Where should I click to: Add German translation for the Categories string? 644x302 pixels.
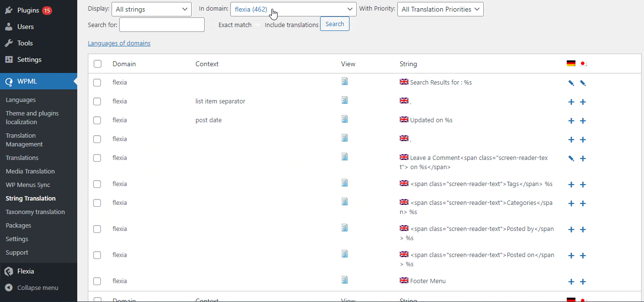click(571, 203)
